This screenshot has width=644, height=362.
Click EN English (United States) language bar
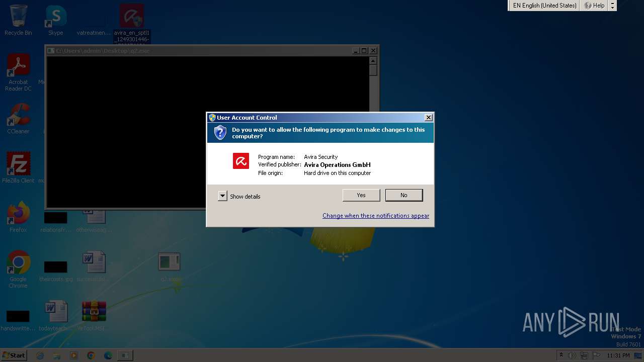point(544,6)
